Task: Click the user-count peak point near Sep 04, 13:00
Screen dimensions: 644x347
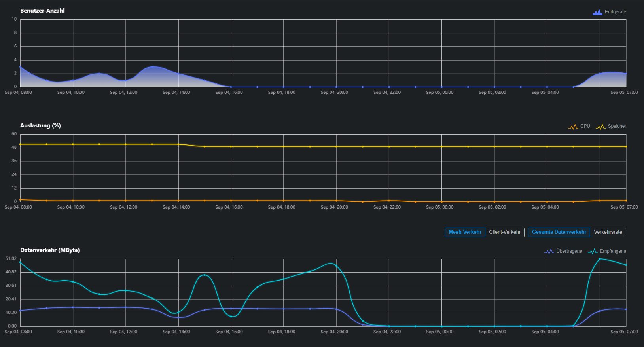Action: point(152,67)
